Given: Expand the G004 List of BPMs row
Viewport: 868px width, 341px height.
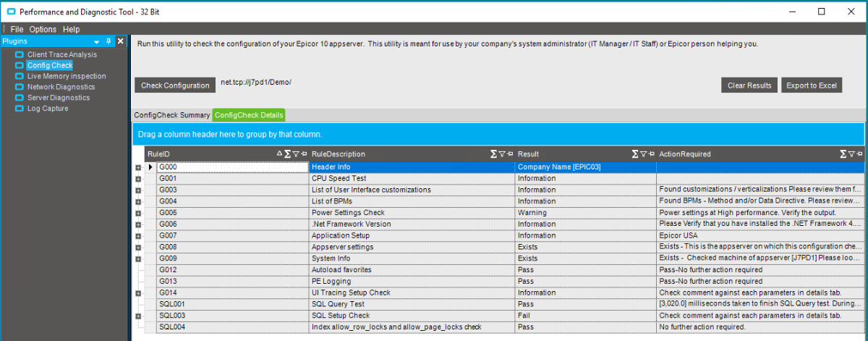Looking at the screenshot, I should coord(137,201).
